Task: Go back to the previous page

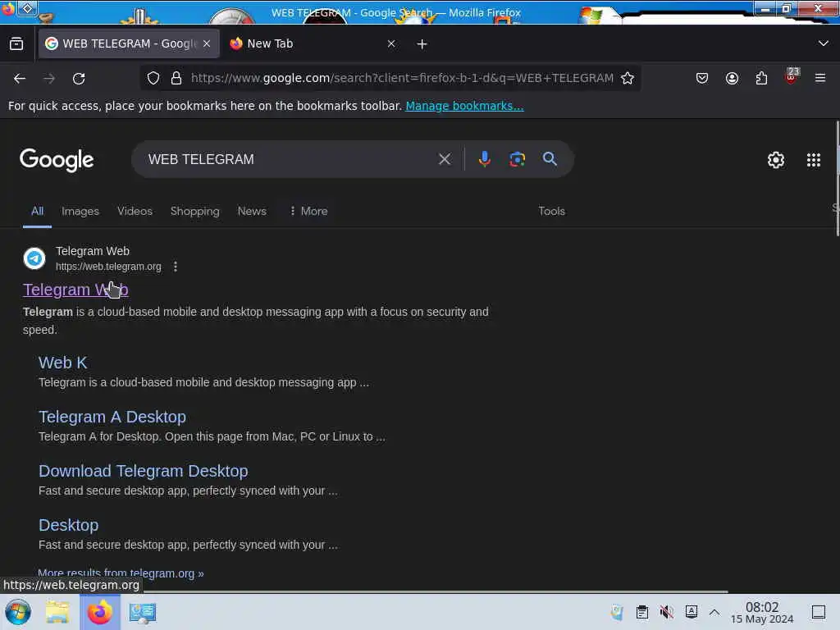Action: (20, 79)
